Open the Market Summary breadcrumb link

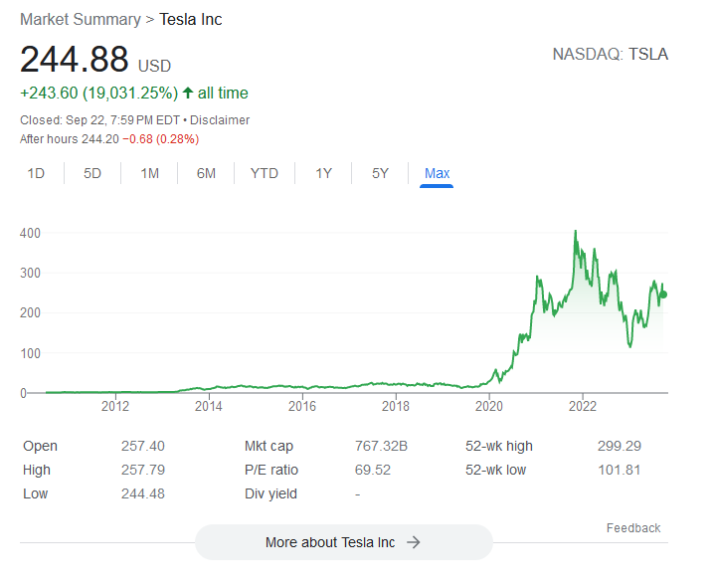pos(81,20)
